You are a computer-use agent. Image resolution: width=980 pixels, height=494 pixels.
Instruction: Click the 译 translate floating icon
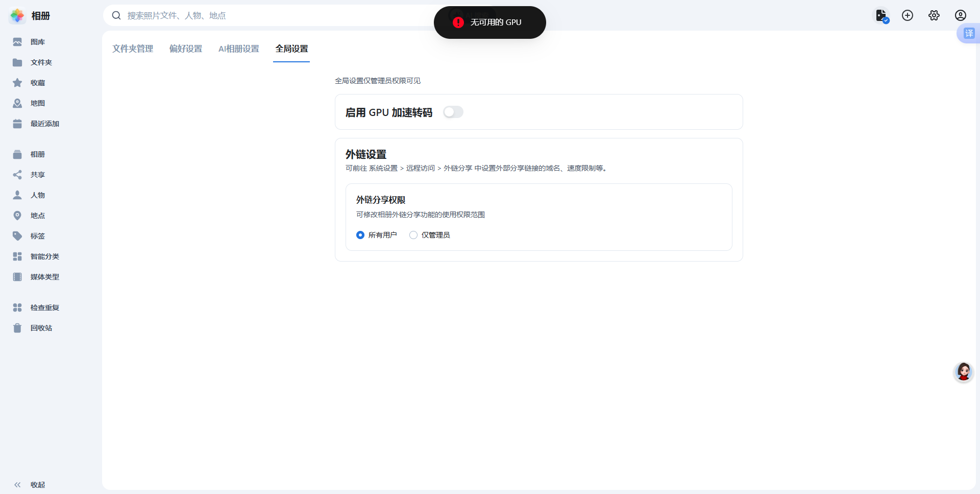pos(969,34)
